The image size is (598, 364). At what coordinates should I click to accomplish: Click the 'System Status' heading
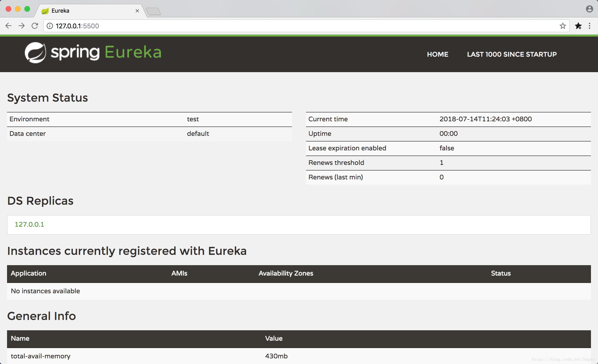(48, 98)
